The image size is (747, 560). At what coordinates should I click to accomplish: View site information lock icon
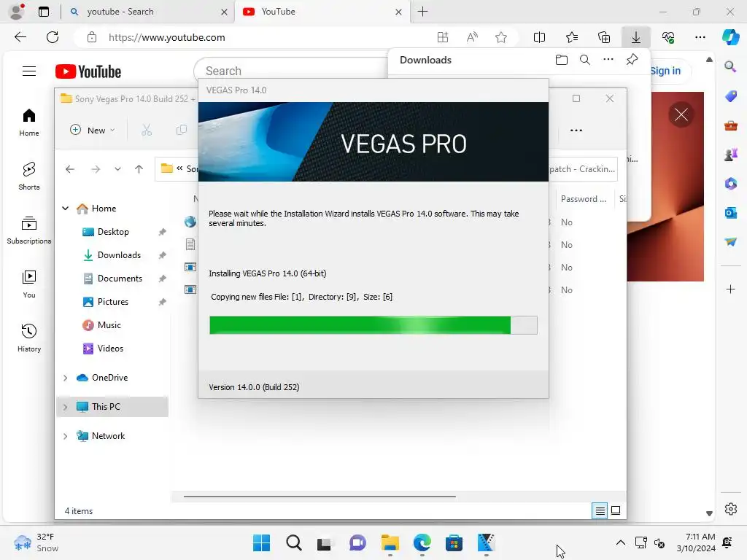(x=92, y=37)
